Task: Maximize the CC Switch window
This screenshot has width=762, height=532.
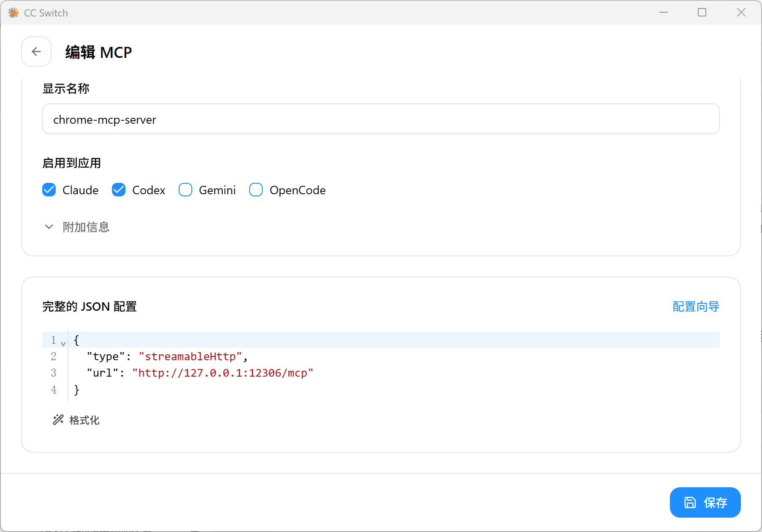Action: [702, 12]
